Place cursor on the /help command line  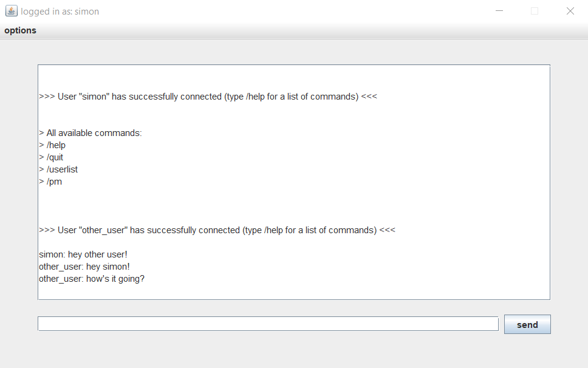click(52, 145)
